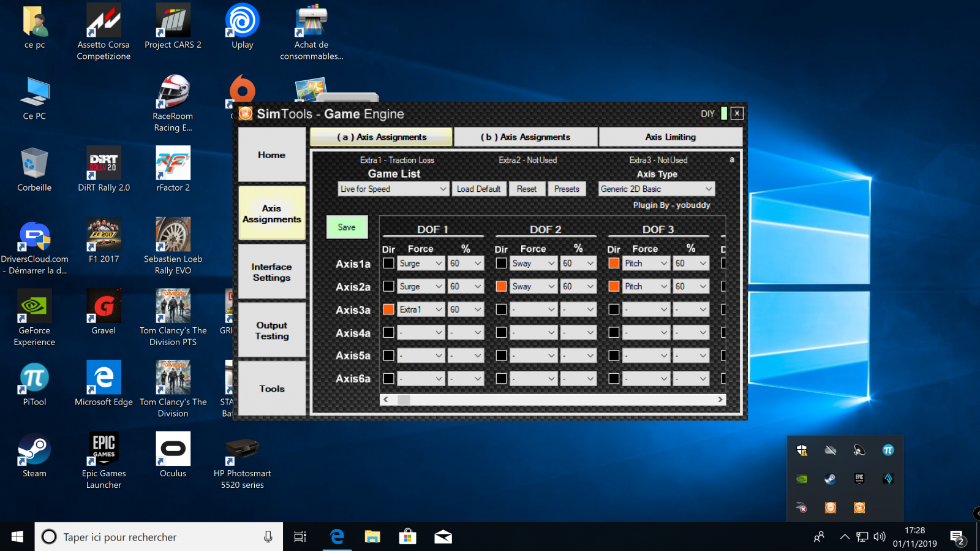Click Steam icon in system tray popup
This screenshot has height=551, width=980.
pos(830,479)
